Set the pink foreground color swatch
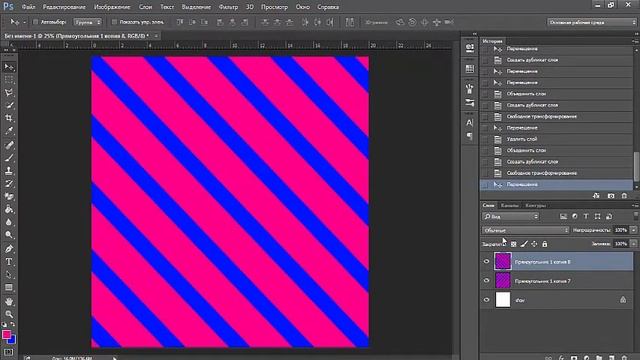Screen dimensions: 640x360 6,334
